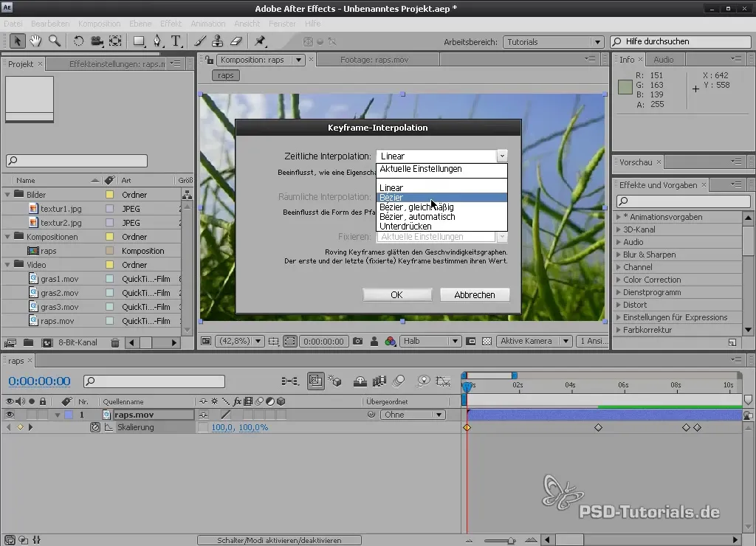756x546 pixels.
Task: Click the Effekte und Vorgaben search field
Action: [x=683, y=201]
